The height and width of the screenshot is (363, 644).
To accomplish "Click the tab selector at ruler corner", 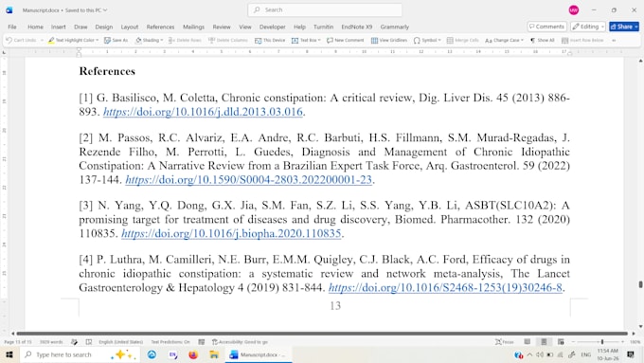I will click(x=4, y=52).
